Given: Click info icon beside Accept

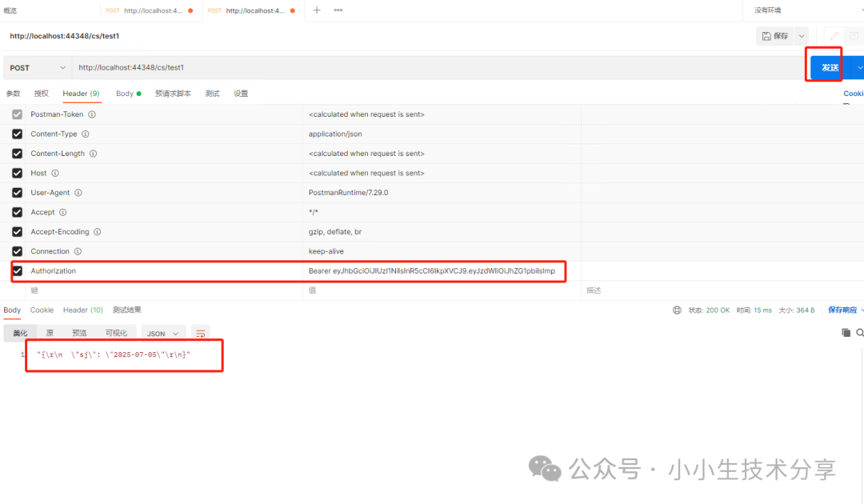Looking at the screenshot, I should pos(63,212).
